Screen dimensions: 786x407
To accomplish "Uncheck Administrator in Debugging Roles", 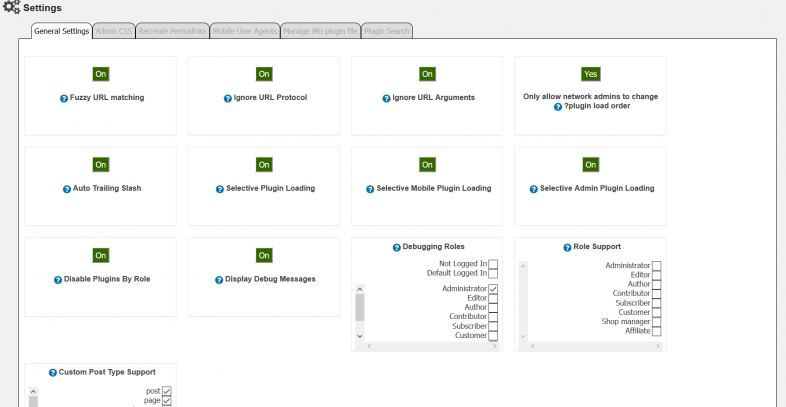I will pyautogui.click(x=493, y=289).
